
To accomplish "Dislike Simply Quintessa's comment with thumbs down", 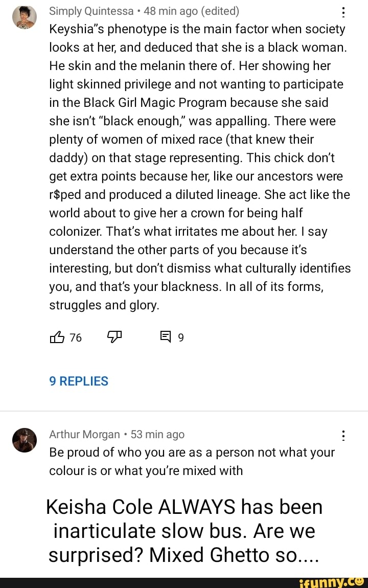I will tap(114, 336).
